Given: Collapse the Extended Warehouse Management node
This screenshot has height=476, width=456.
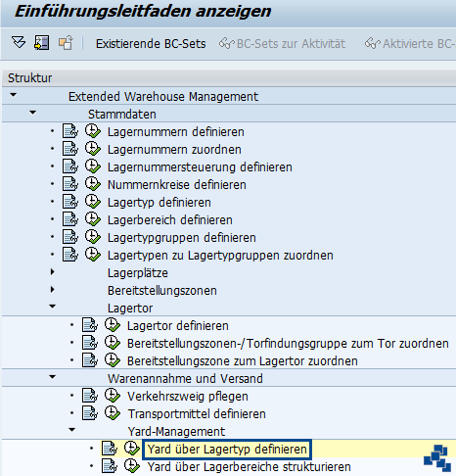Looking at the screenshot, I should [x=14, y=95].
